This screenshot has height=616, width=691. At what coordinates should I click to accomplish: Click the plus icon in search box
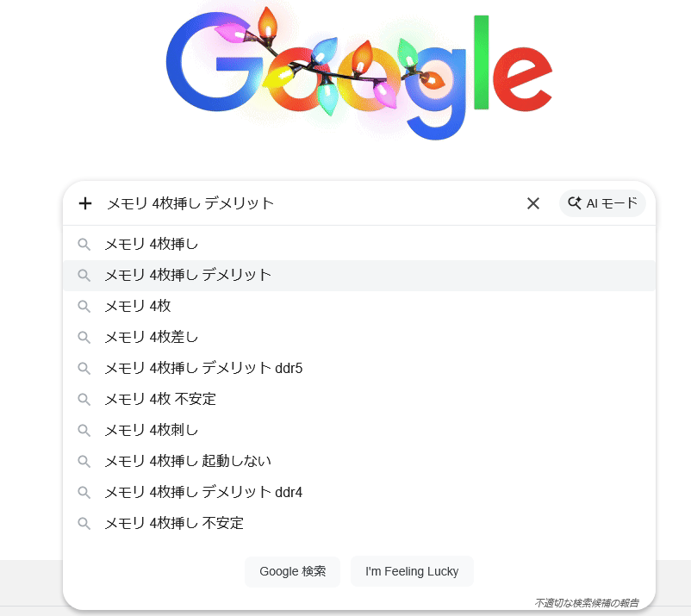[x=84, y=203]
